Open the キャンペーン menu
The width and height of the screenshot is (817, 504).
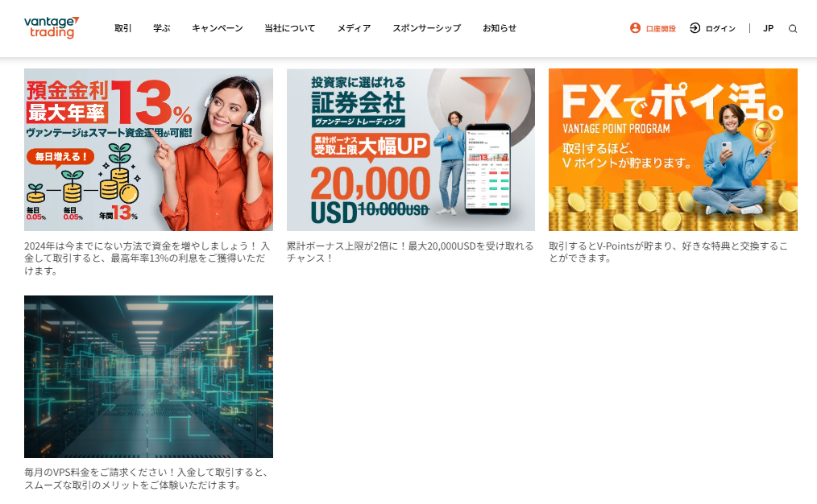pos(218,28)
